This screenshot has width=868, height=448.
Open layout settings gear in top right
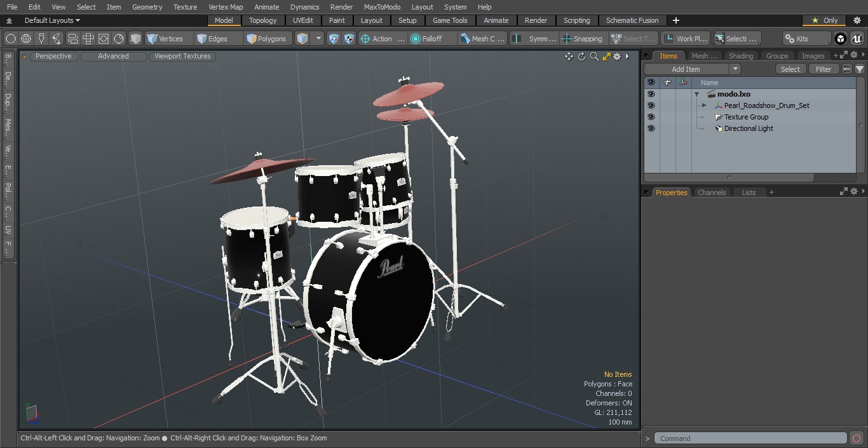click(857, 20)
